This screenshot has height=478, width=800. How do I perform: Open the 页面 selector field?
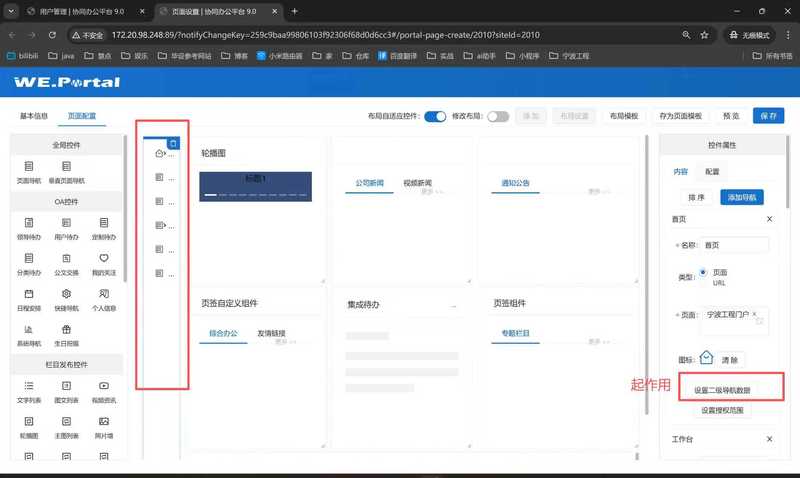[x=734, y=321]
